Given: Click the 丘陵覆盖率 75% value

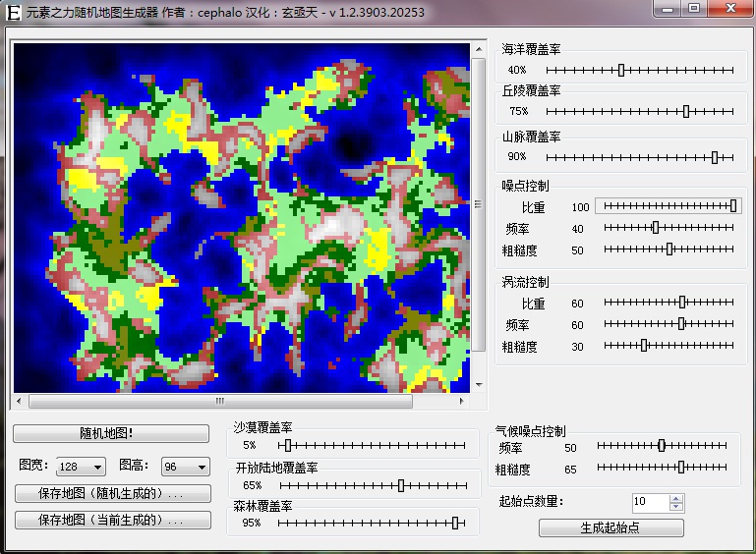Looking at the screenshot, I should click(519, 111).
